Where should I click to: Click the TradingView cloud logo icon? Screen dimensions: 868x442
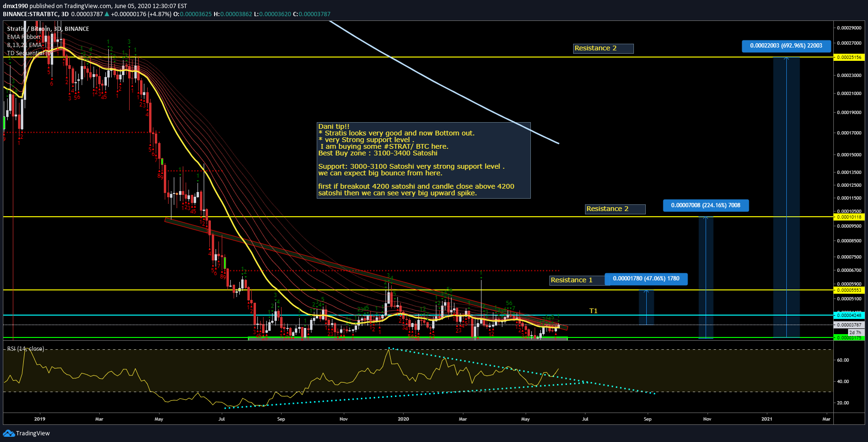point(9,433)
